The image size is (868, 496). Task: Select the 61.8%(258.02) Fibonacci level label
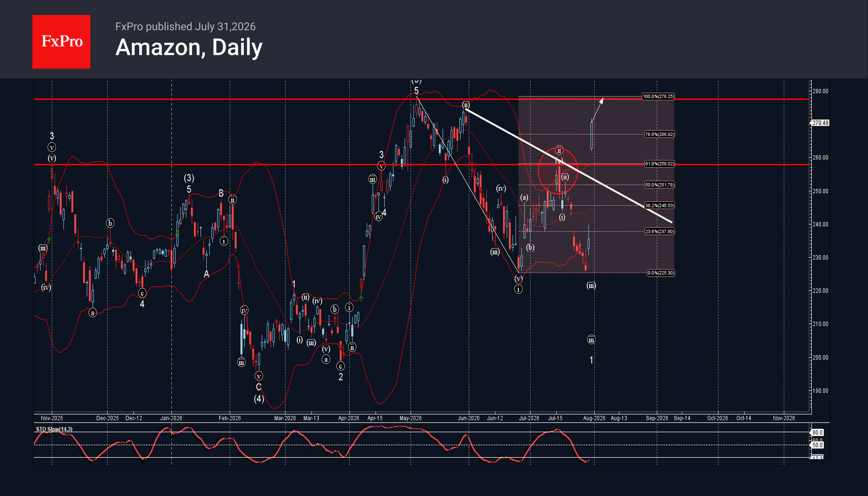(659, 164)
